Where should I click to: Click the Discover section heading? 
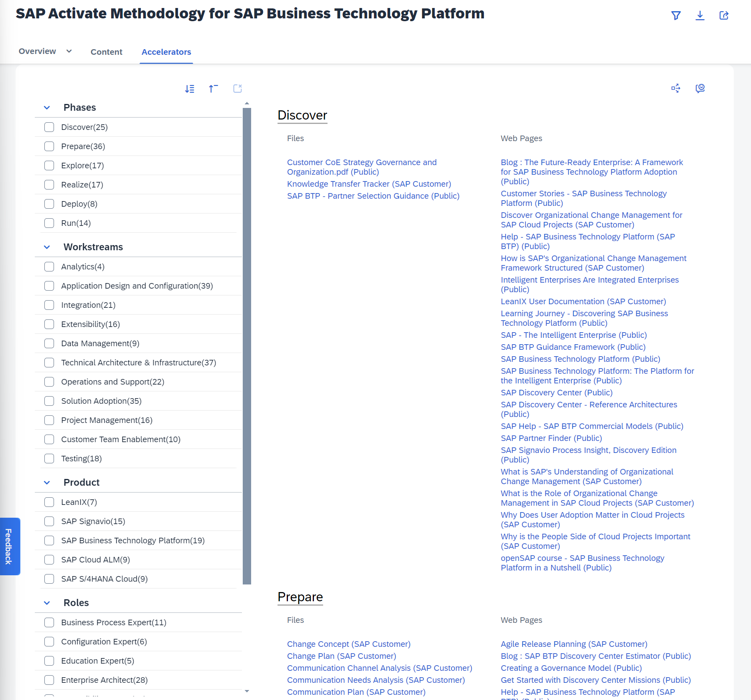coord(302,115)
